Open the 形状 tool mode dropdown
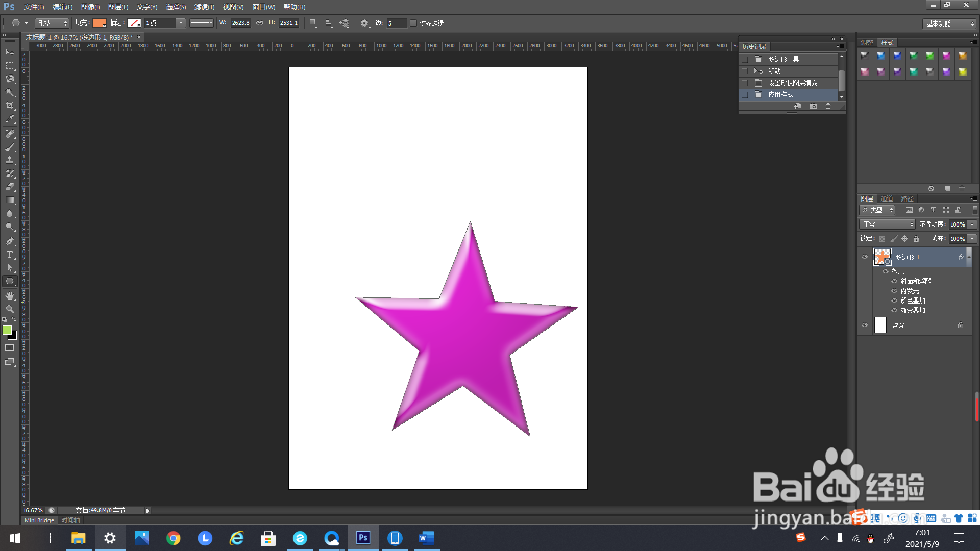Viewport: 980px width, 551px height. [52, 23]
